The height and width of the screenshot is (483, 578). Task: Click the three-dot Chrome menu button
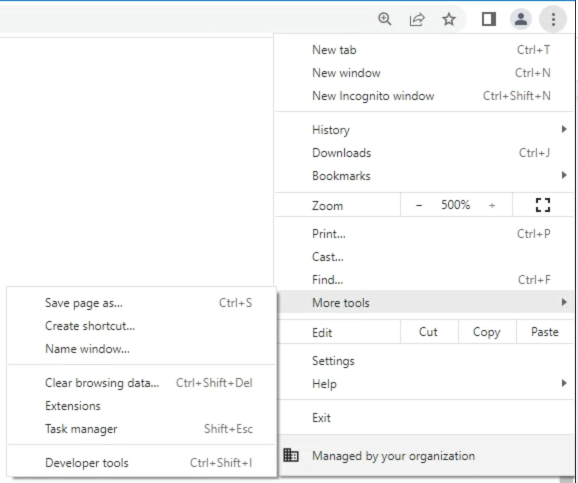click(553, 19)
